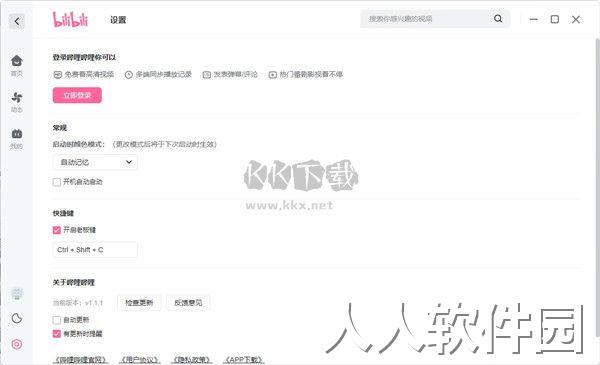Click the 多端同步播放记录 clock icon
The height and width of the screenshot is (365, 600).
(x=129, y=75)
